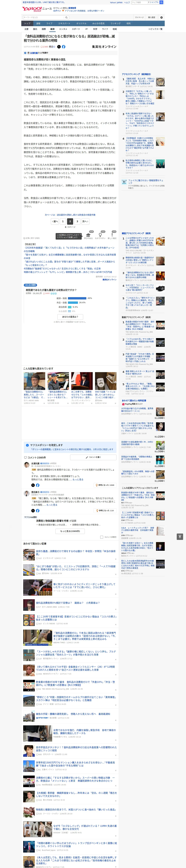
Task: Go to page 3 of the article
Action: [77, 221]
